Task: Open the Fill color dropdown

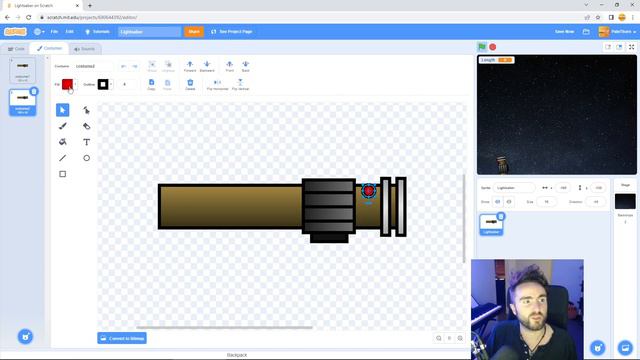Action: point(69,84)
